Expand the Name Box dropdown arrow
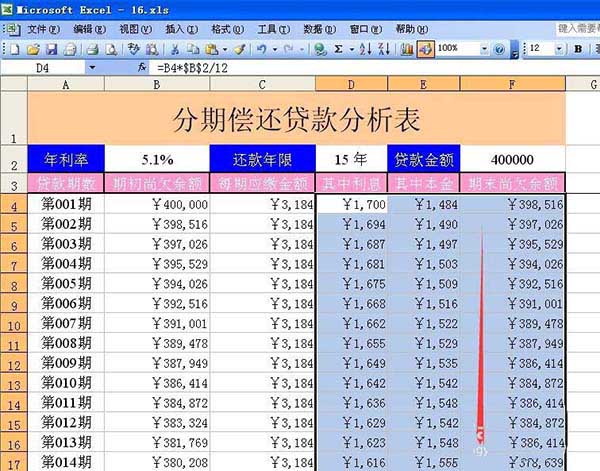 coord(92,68)
